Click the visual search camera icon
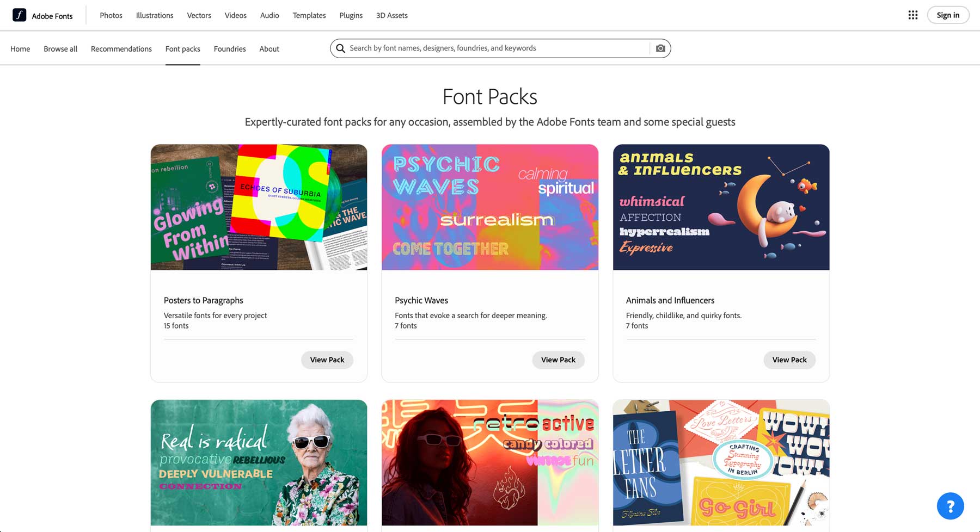980x532 pixels. 660,48
